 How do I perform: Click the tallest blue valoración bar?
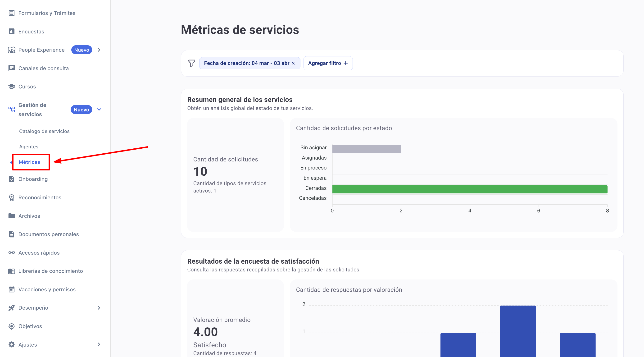coord(518,331)
